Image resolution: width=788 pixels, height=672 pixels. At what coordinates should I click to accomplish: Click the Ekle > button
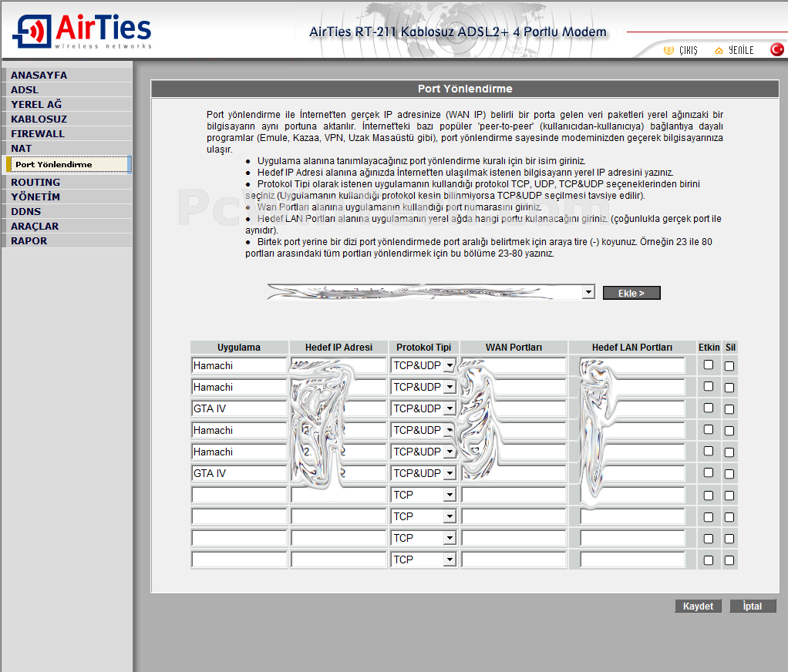pyautogui.click(x=631, y=293)
